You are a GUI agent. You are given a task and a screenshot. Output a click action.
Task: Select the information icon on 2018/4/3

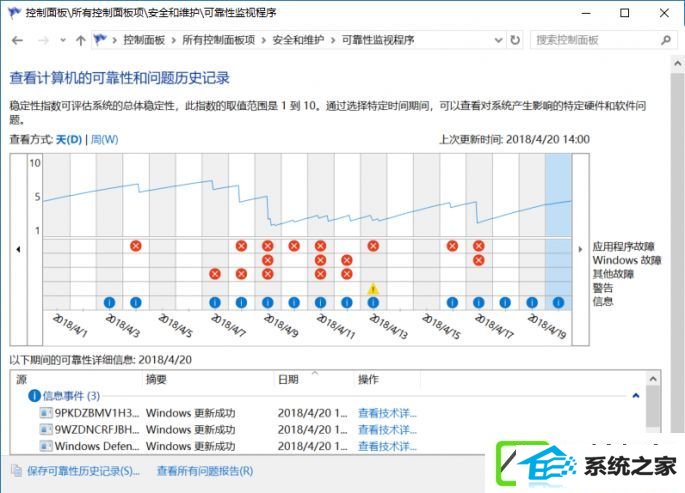coord(109,302)
